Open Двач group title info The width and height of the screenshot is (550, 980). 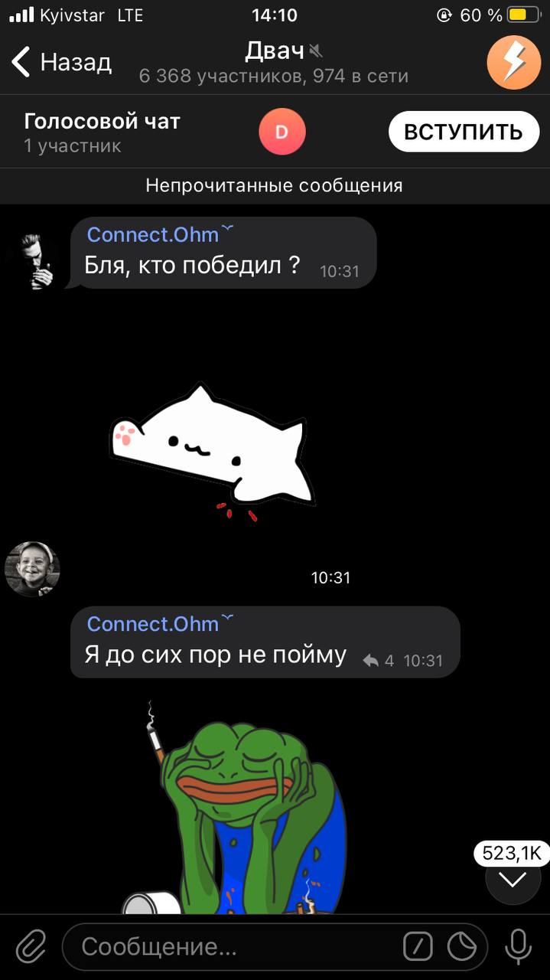[x=274, y=51]
